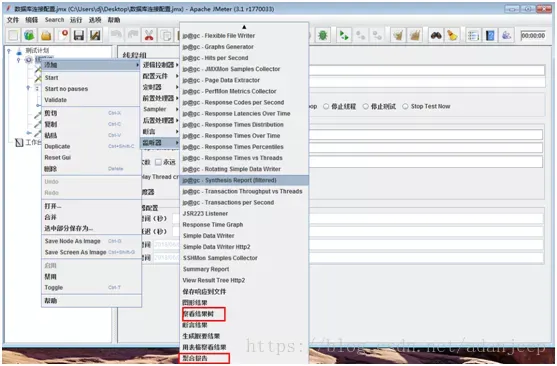This screenshot has height=366, width=557.
Task: Select the Stop Test Now radio button
Action: [405, 106]
